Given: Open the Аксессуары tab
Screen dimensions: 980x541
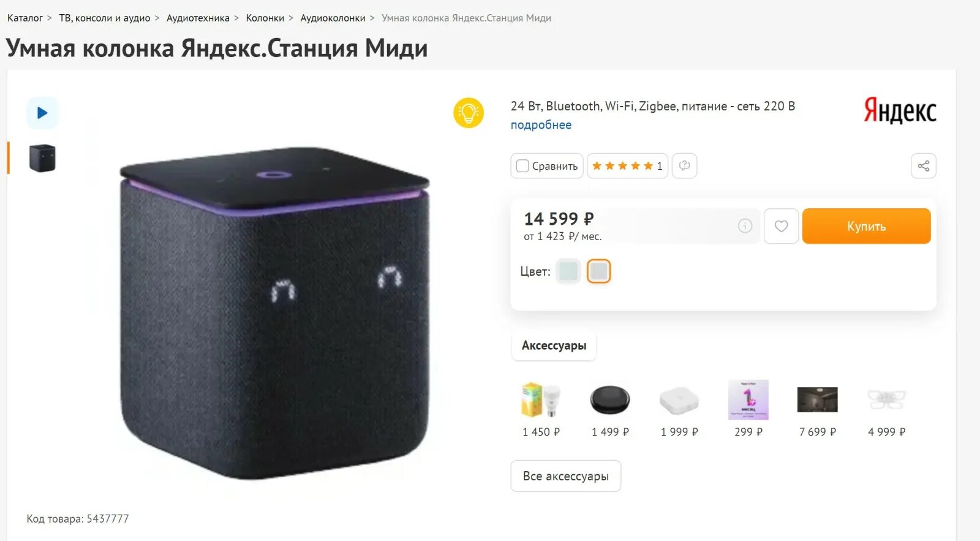Looking at the screenshot, I should 554,346.
